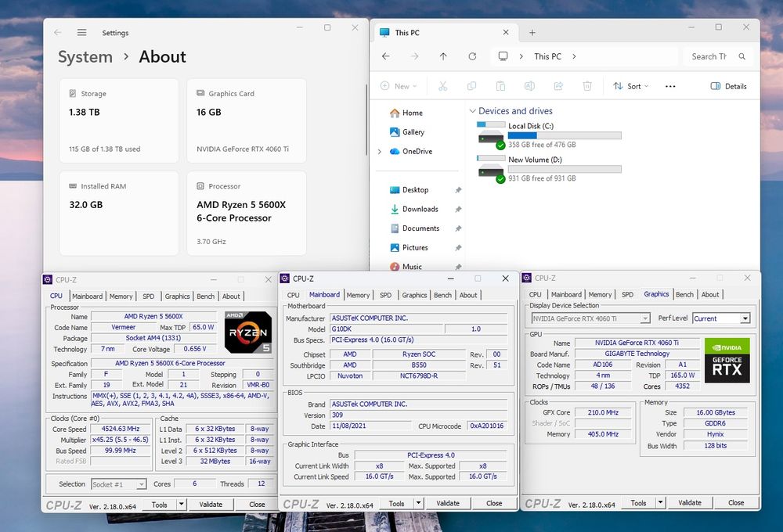Open About tab in the middle CPU-Z window

point(468,295)
